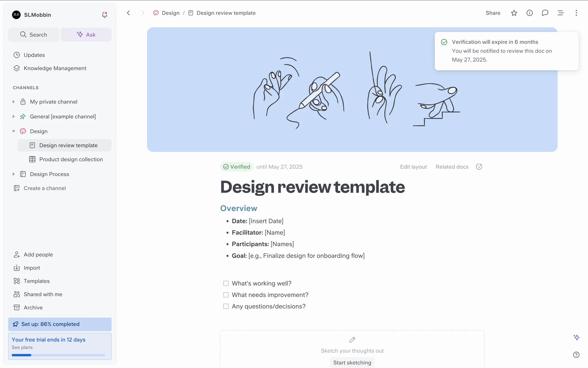Screen dimensions: 588x368
Task: Open Product design collection
Action: 71,159
